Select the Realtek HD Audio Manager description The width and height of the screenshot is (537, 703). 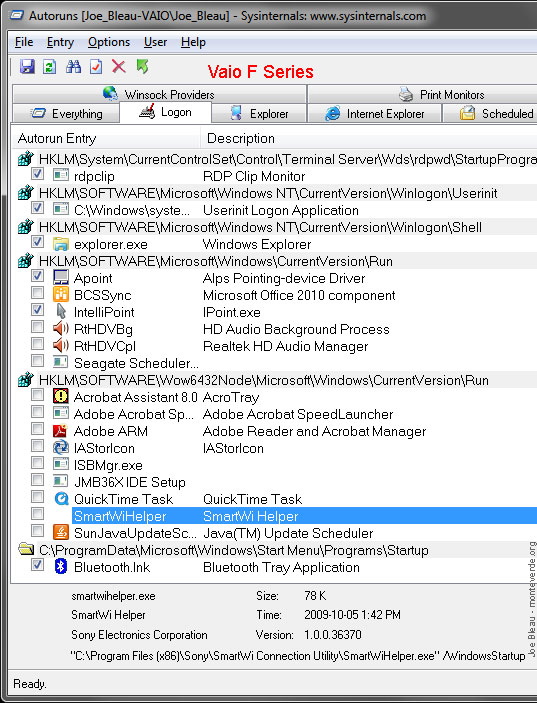pyautogui.click(x=285, y=346)
